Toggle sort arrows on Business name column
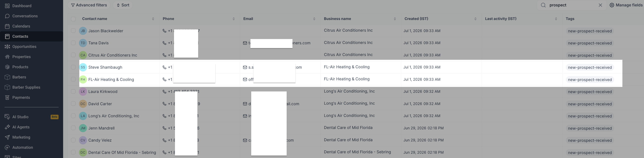Screen dimensions: 644x158 click(395, 19)
